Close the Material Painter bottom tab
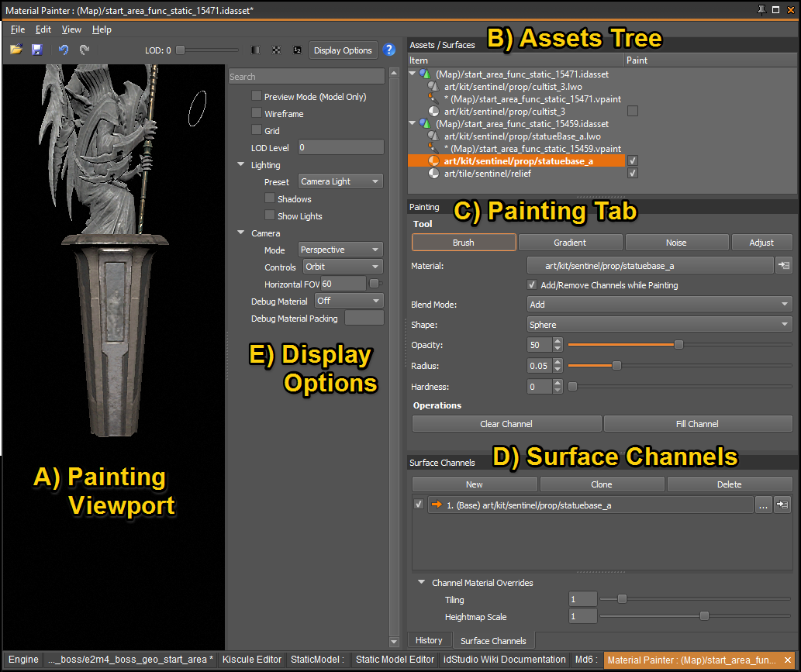Viewport: 801px width, 672px height. 788,660
